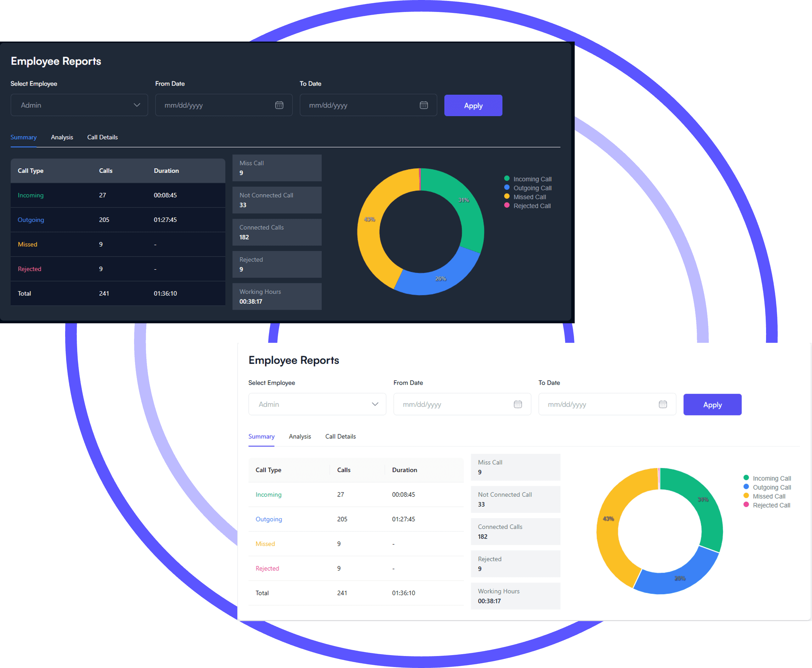
Task: Click Incoming row label in dark table
Action: pyautogui.click(x=31, y=195)
